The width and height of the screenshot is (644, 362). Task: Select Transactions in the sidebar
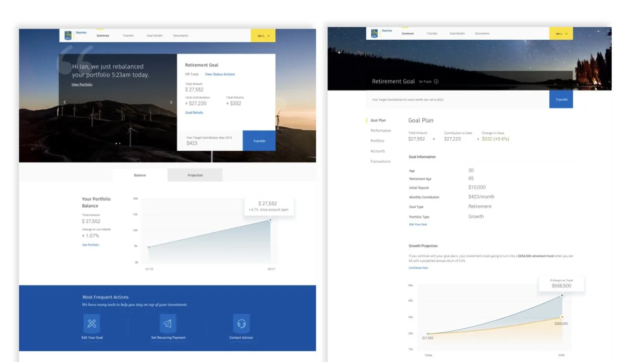[x=380, y=161]
